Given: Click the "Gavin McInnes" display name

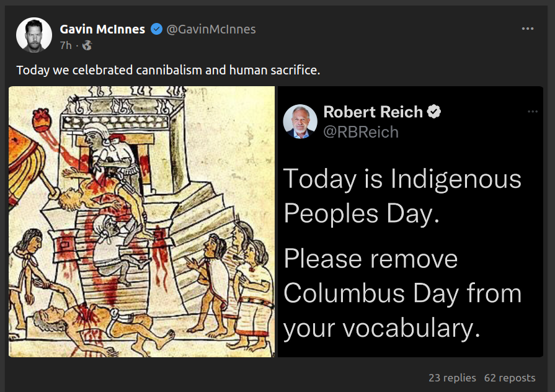Looking at the screenshot, I should (x=102, y=29).
